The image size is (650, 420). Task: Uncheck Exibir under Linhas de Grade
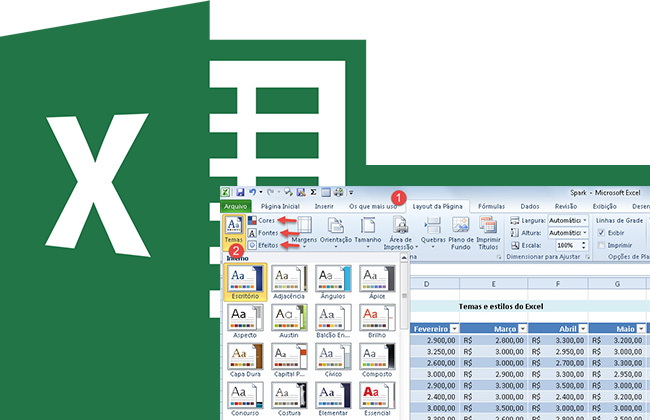(601, 233)
